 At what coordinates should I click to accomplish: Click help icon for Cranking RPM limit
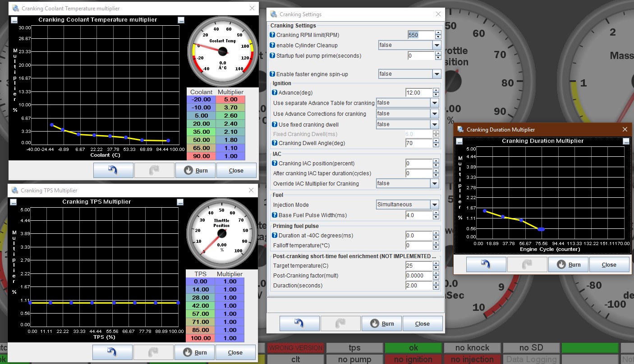(x=272, y=35)
